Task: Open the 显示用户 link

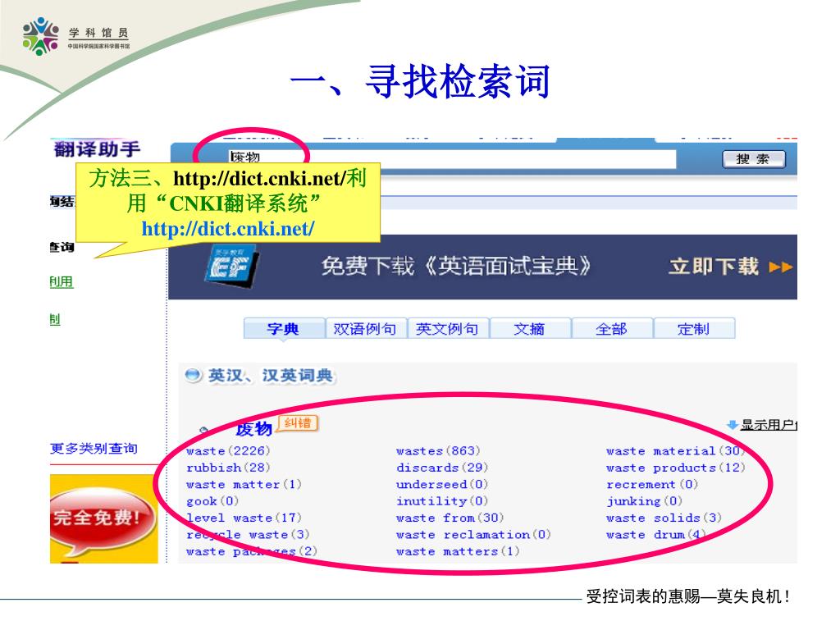Action: click(x=769, y=425)
